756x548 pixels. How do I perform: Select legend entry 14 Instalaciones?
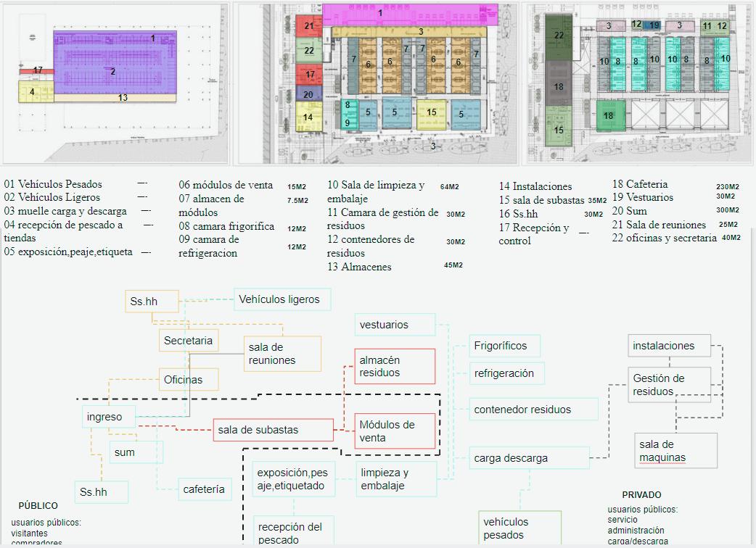(535, 186)
